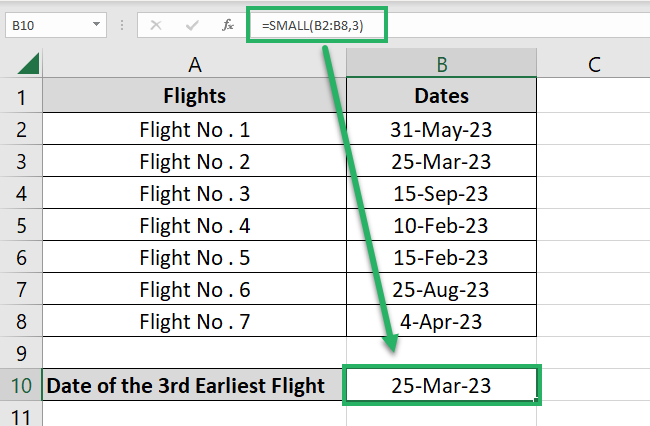Open Insert Function fx dialog
The width and height of the screenshot is (650, 426).
click(x=228, y=24)
